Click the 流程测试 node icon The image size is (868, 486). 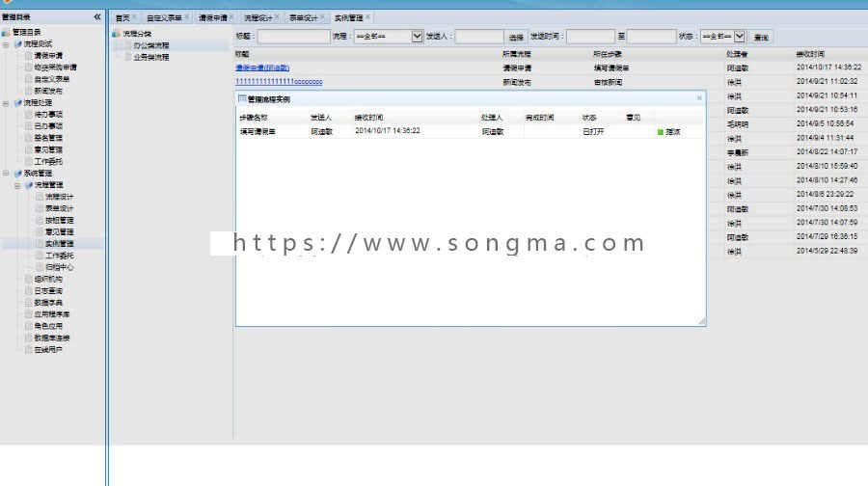tap(17, 43)
